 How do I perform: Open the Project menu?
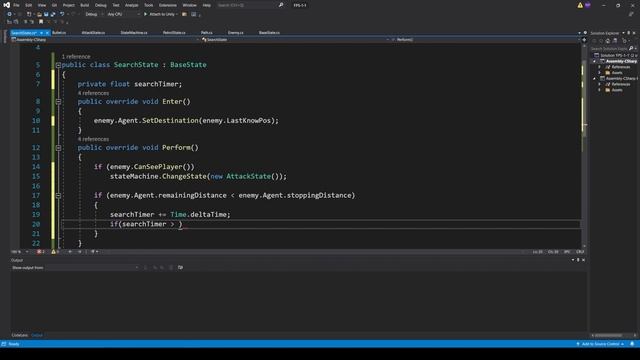[69, 5]
